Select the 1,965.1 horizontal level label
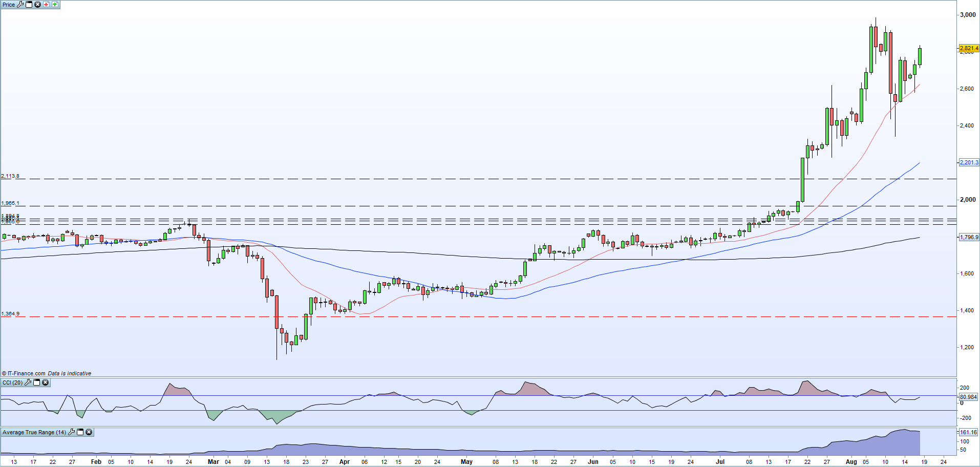 point(10,203)
